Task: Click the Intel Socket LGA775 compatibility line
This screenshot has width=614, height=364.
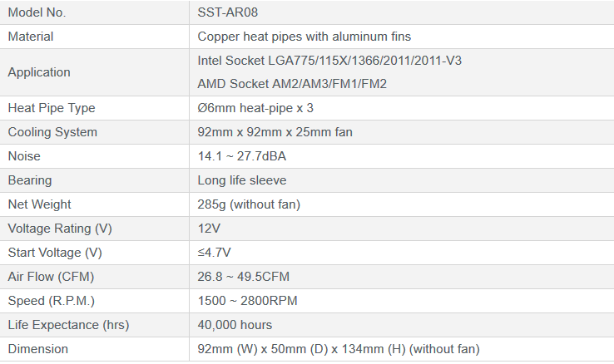Action: (x=329, y=61)
